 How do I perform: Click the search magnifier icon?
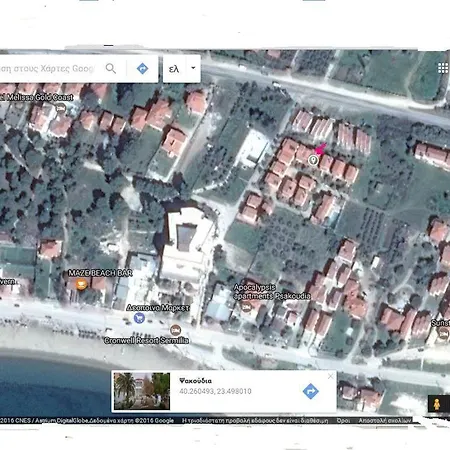(111, 69)
